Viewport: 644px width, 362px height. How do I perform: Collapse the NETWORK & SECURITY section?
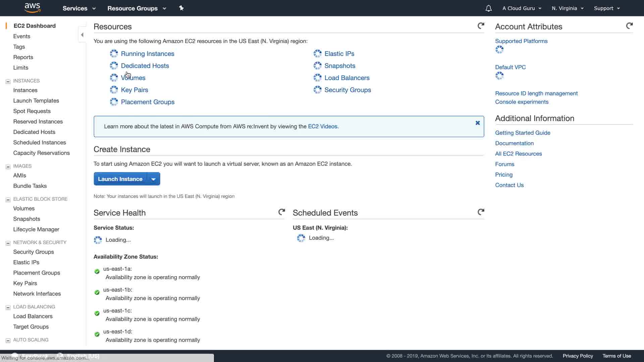pyautogui.click(x=8, y=243)
